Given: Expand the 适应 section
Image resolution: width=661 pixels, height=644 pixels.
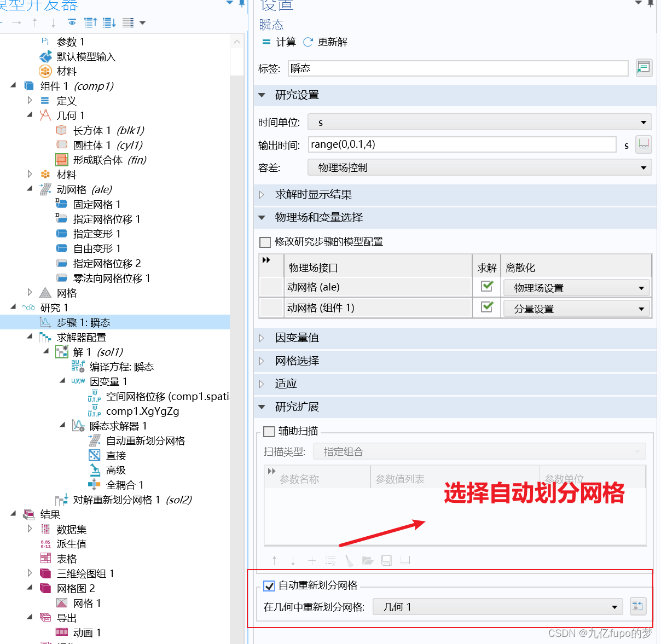Looking at the screenshot, I should click(x=262, y=384).
